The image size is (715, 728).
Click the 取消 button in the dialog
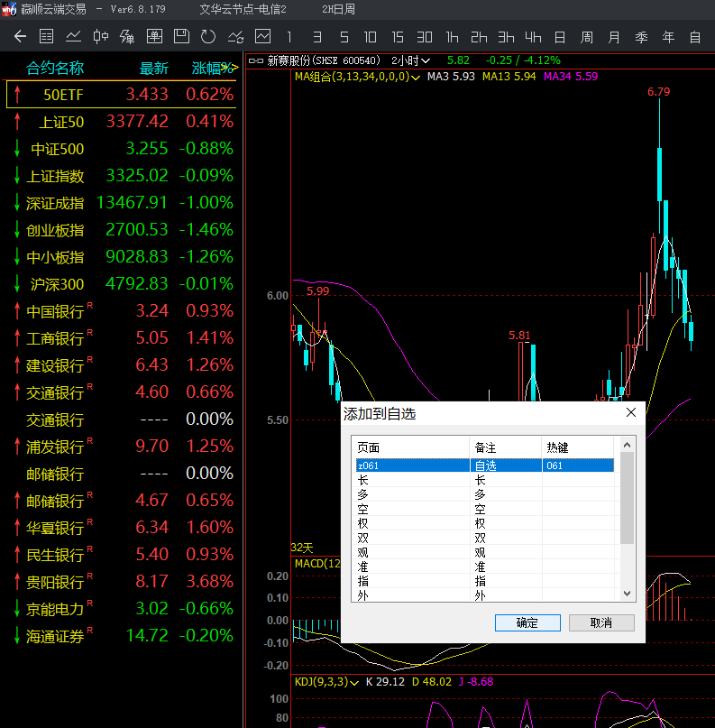pos(601,622)
